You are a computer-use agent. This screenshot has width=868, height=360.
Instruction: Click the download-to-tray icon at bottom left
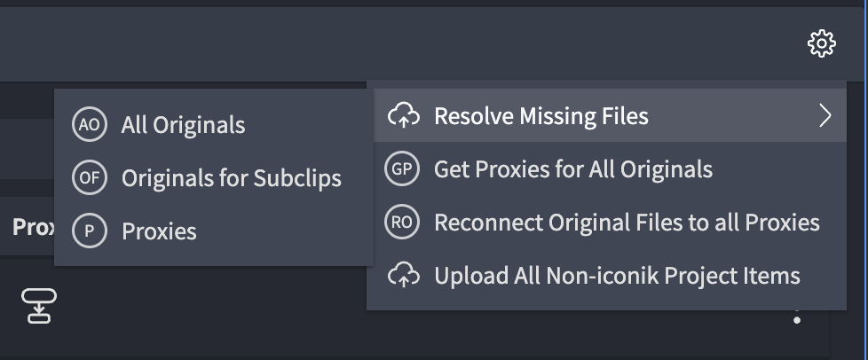tap(39, 306)
